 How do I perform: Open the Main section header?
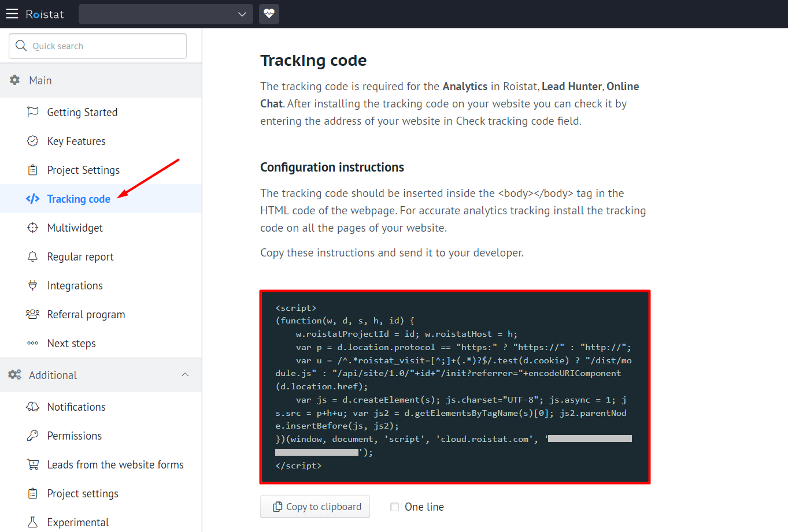pos(101,80)
